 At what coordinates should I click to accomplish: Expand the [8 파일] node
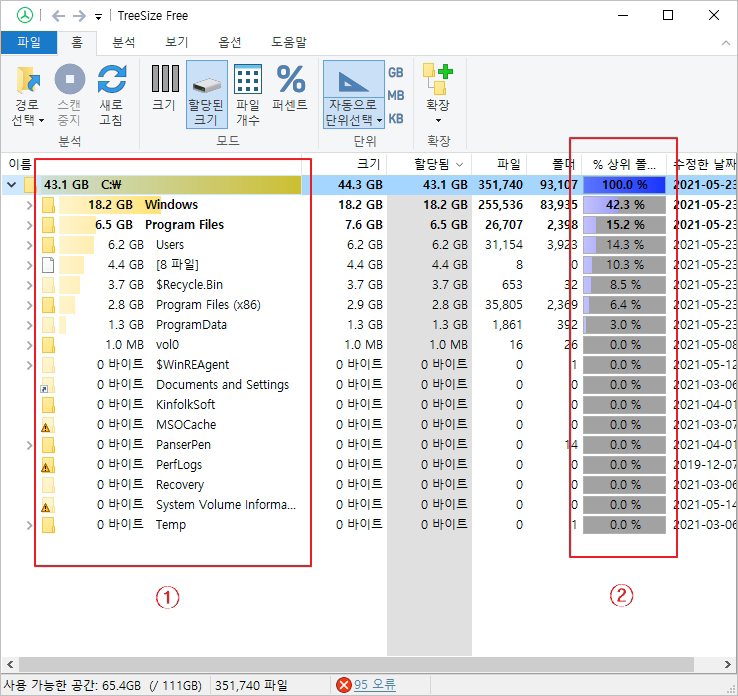(29, 265)
